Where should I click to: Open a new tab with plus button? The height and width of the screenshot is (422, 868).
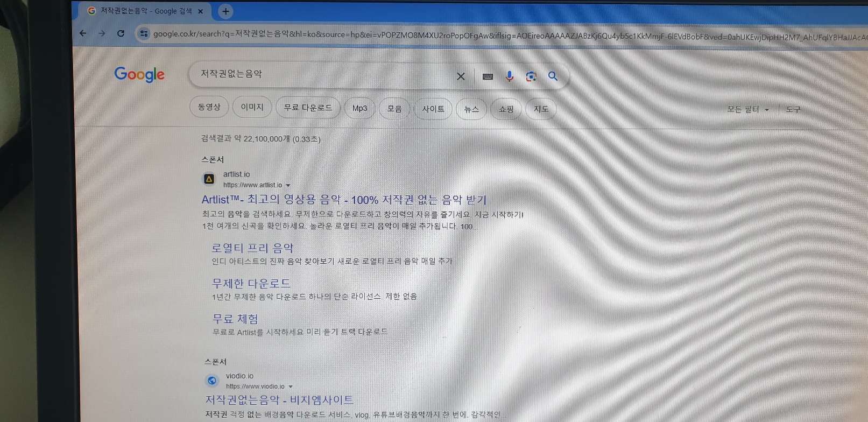(x=225, y=11)
